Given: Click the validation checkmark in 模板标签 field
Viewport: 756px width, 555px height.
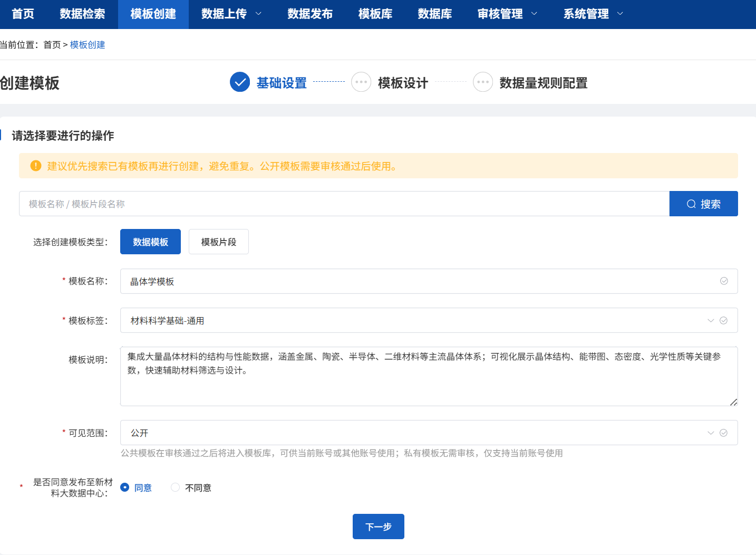Looking at the screenshot, I should point(724,320).
